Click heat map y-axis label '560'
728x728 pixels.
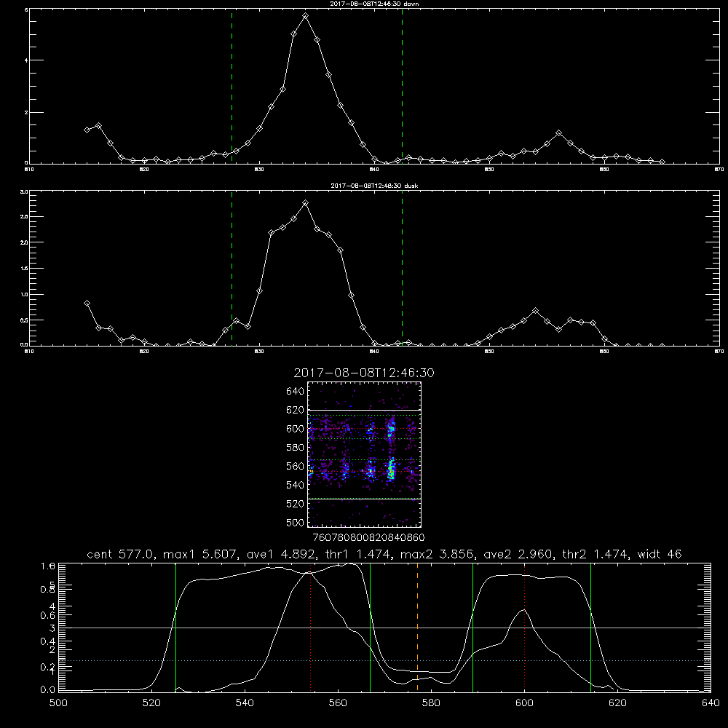295,466
